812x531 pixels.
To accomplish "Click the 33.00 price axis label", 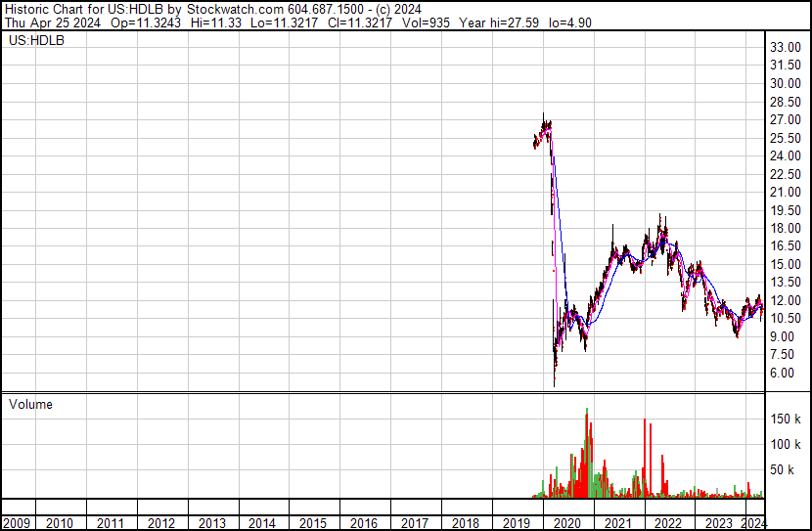I will pos(786,47).
